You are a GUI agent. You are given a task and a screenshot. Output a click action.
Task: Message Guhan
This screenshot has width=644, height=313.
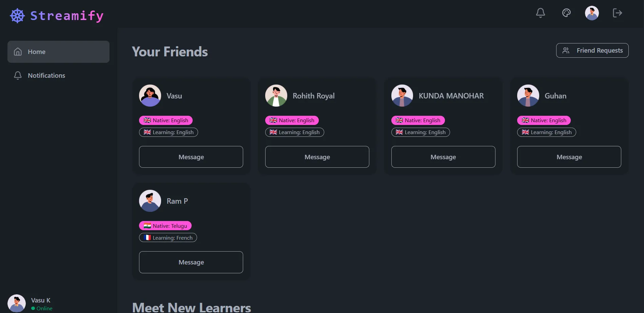[569, 157]
